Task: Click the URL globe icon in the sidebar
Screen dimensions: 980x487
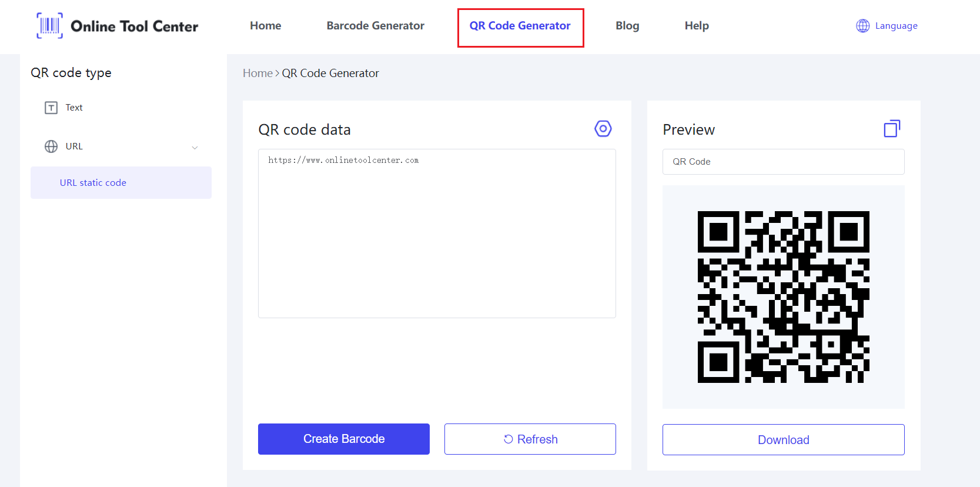Action: (51, 146)
